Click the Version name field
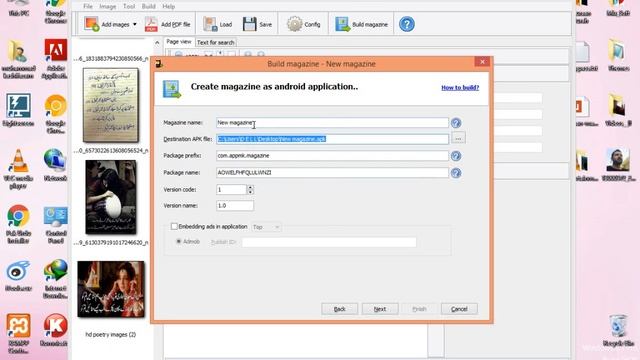This screenshot has width=640, height=360. [x=235, y=206]
